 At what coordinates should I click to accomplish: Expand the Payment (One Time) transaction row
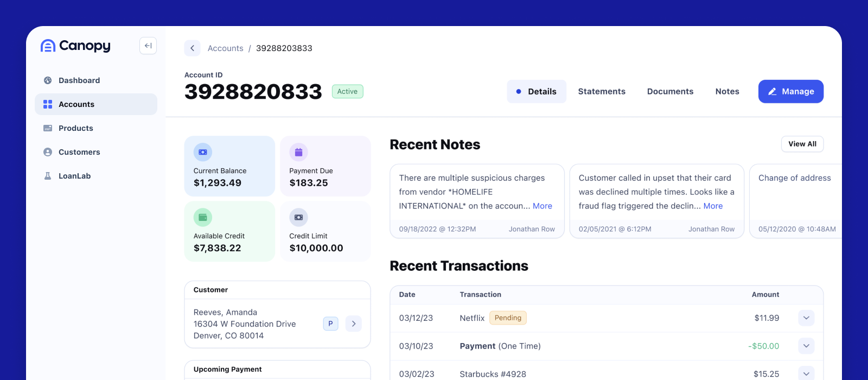click(806, 346)
